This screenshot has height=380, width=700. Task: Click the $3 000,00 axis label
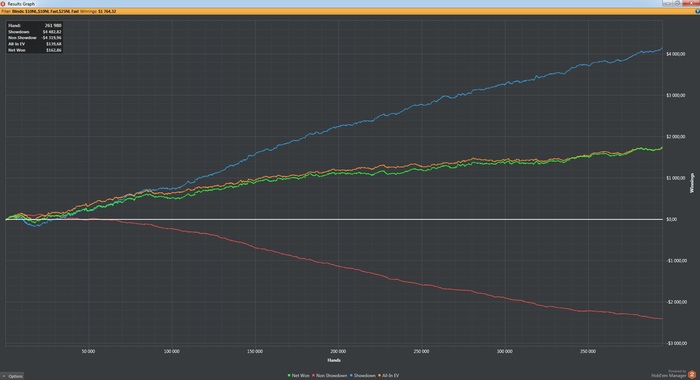coord(675,96)
